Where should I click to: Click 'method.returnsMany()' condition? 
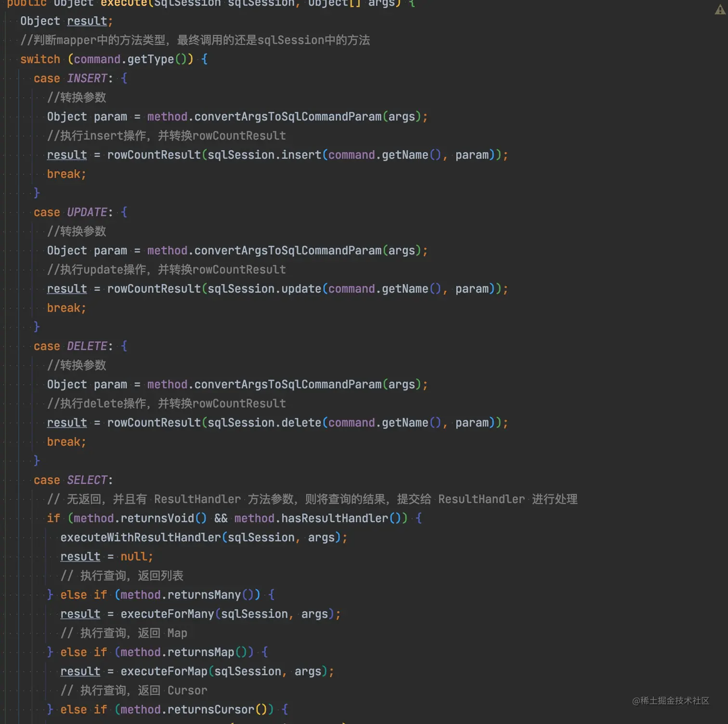pyautogui.click(x=187, y=595)
